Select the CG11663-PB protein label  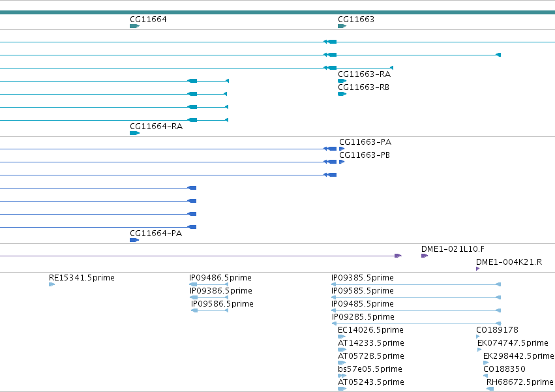364,155
